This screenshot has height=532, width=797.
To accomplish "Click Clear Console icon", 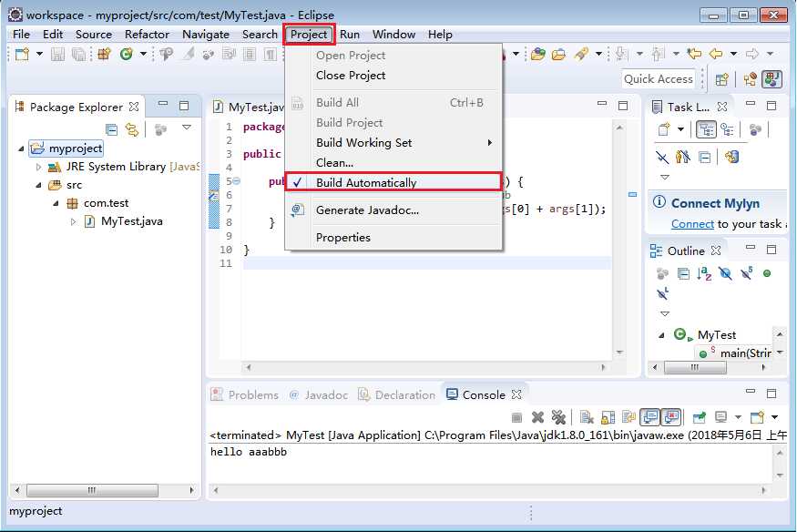I will click(587, 417).
